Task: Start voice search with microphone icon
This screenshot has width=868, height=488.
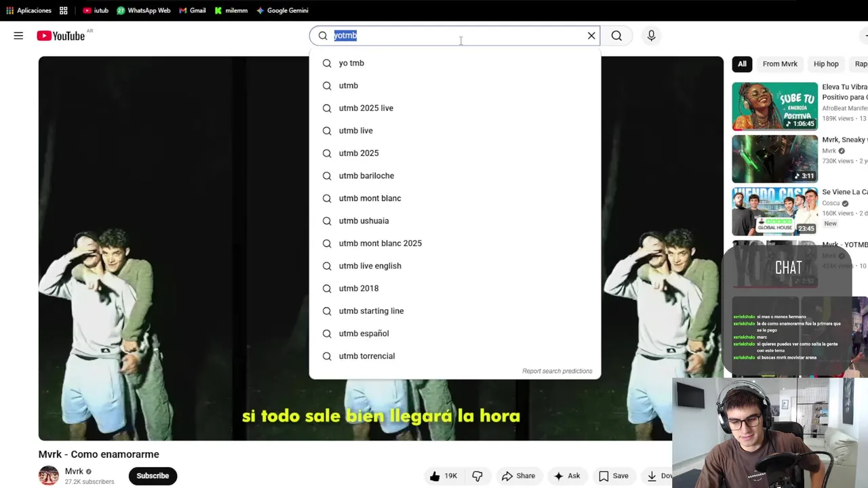Action: (x=651, y=36)
